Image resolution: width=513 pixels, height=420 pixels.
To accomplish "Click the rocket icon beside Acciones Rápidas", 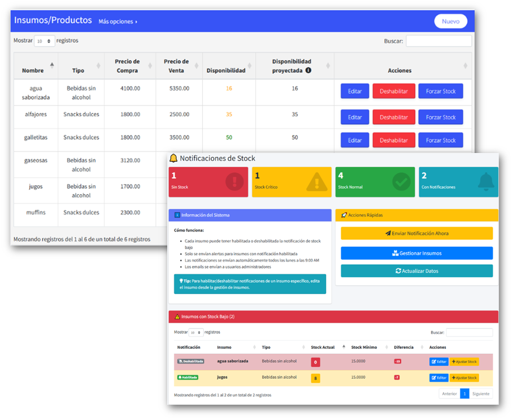I will (344, 215).
